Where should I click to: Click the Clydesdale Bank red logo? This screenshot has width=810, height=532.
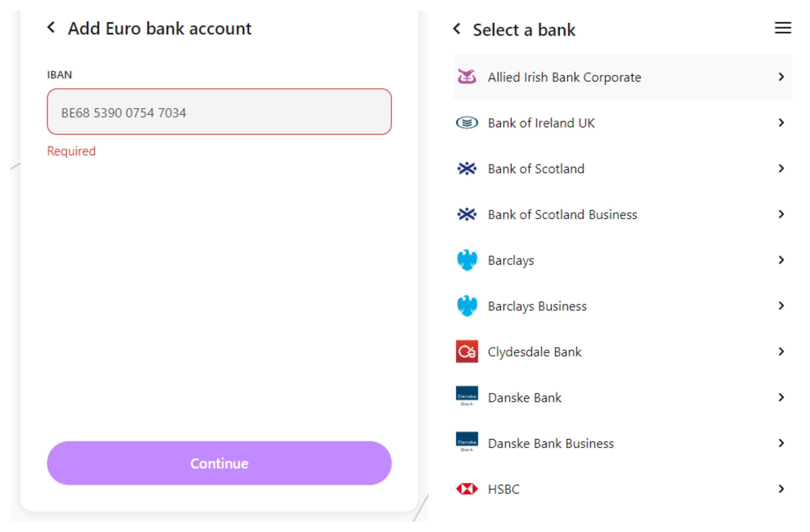click(x=467, y=352)
